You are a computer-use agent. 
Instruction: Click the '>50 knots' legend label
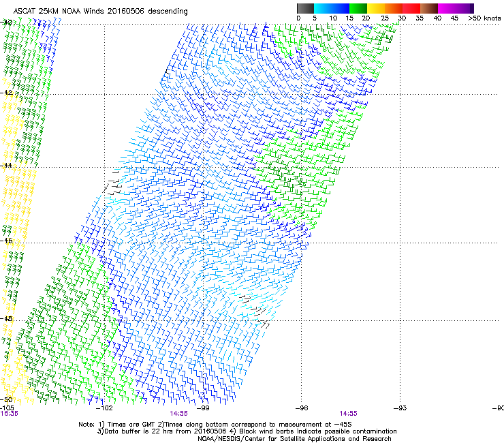[484, 18]
